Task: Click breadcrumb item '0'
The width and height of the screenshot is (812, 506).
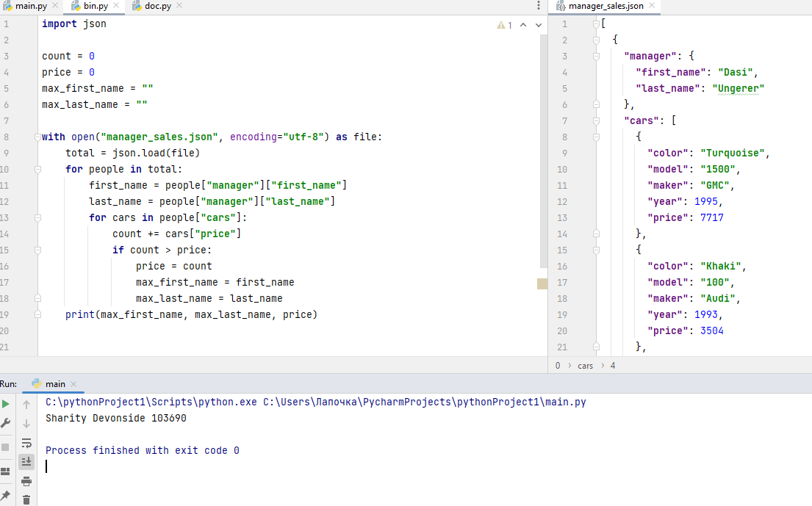Action: point(558,365)
